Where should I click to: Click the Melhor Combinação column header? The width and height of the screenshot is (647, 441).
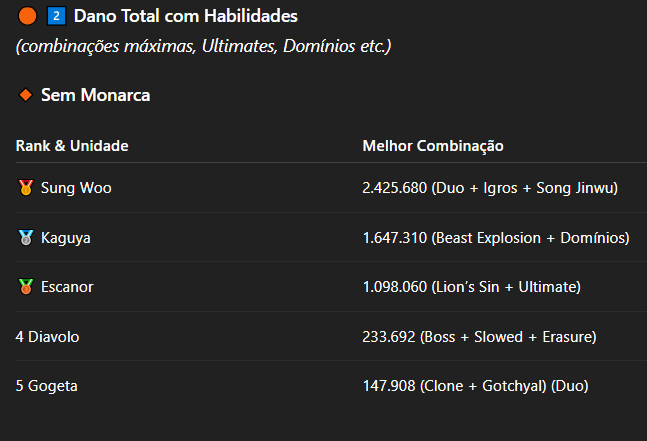(x=432, y=146)
